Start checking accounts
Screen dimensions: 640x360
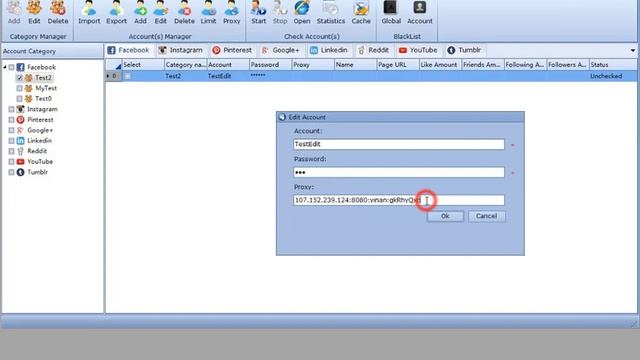point(259,12)
